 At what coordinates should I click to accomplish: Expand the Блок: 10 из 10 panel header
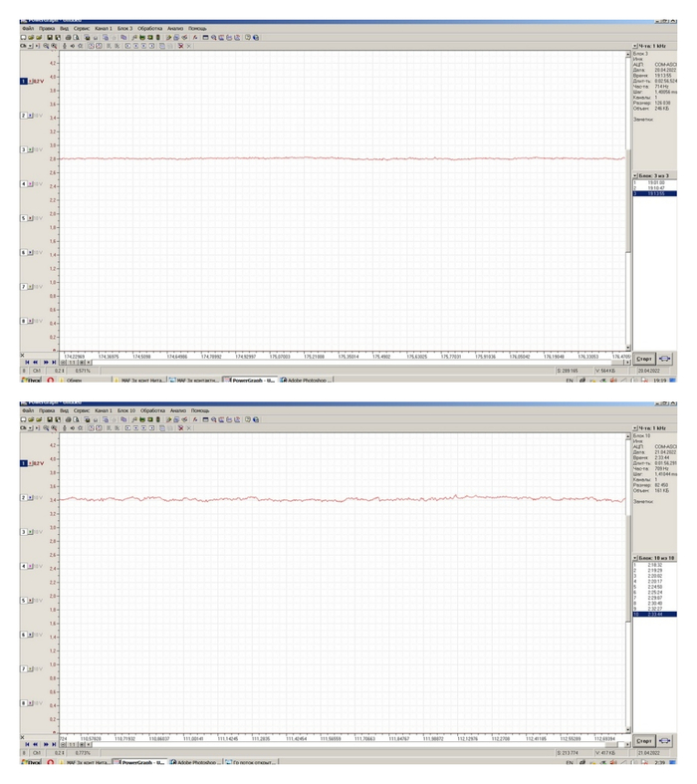click(x=635, y=558)
